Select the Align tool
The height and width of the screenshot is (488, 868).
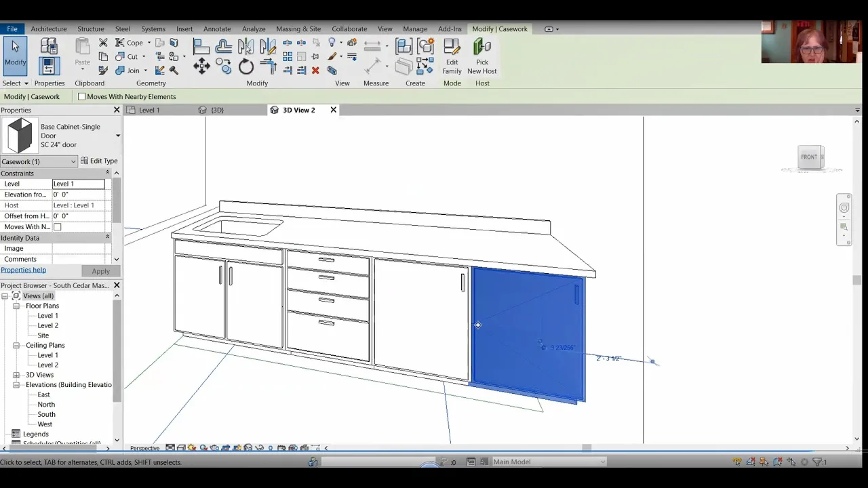click(x=201, y=46)
